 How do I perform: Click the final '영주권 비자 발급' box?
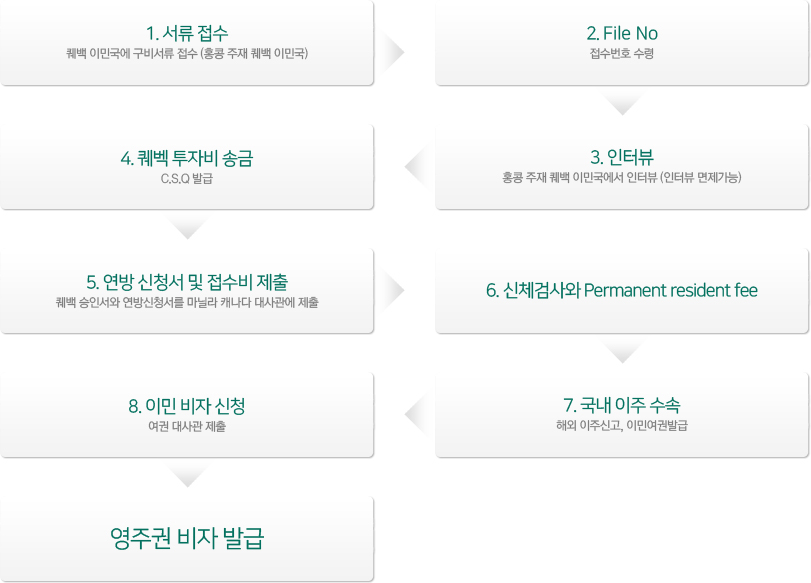tap(187, 539)
